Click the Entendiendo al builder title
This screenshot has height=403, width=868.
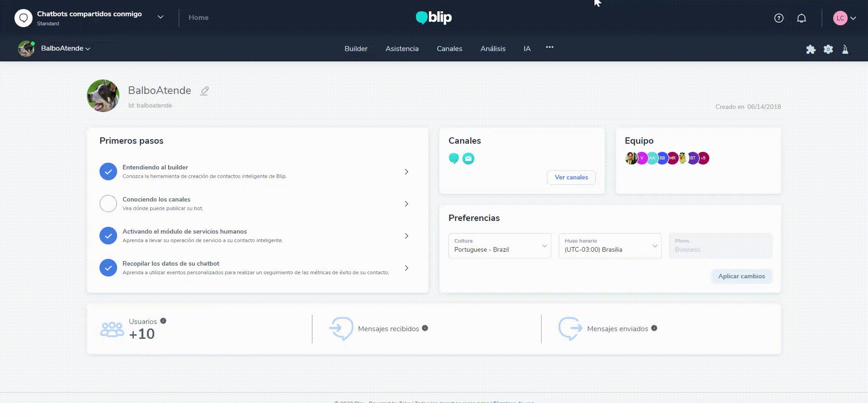(155, 167)
